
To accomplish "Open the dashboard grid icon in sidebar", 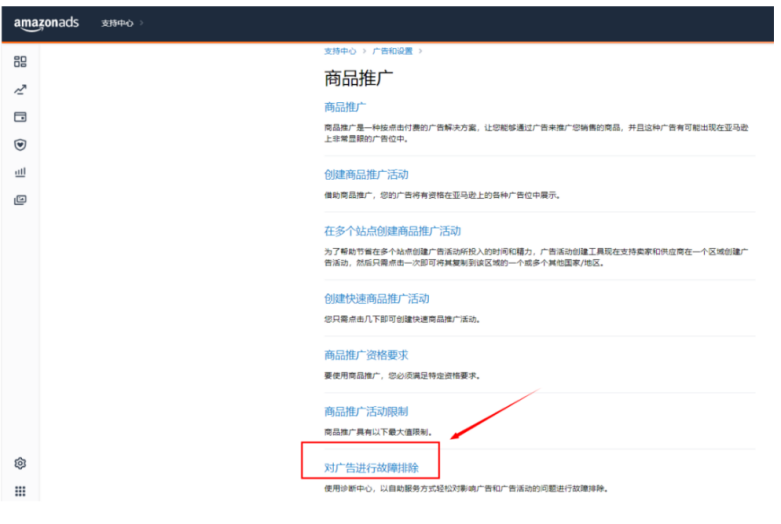I will tap(20, 62).
